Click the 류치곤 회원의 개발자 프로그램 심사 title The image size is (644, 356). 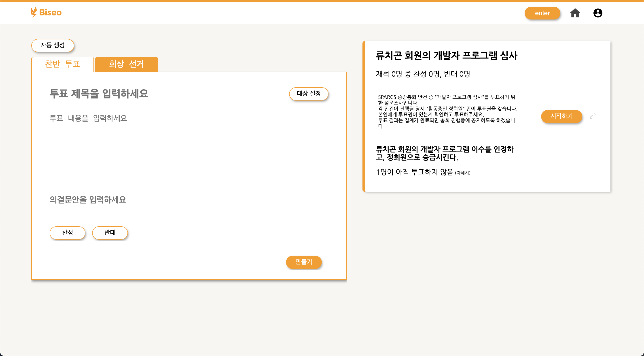[x=446, y=56]
